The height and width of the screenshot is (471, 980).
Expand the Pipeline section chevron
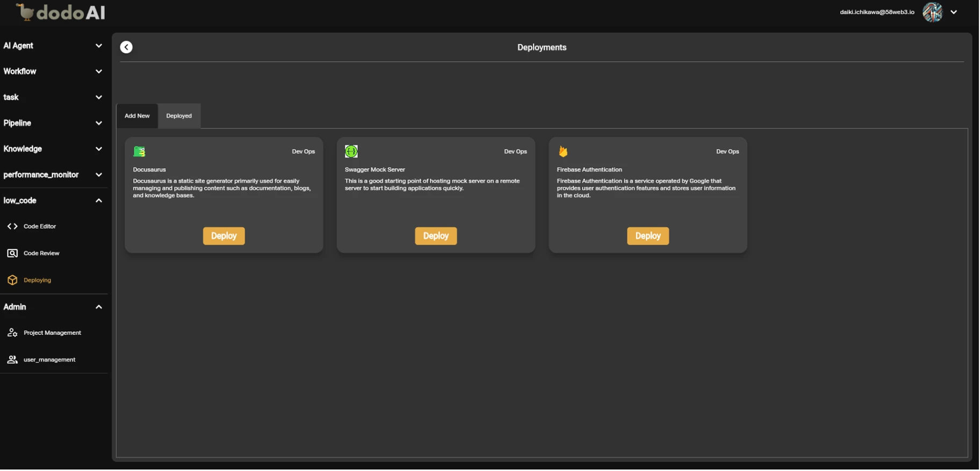coord(99,123)
